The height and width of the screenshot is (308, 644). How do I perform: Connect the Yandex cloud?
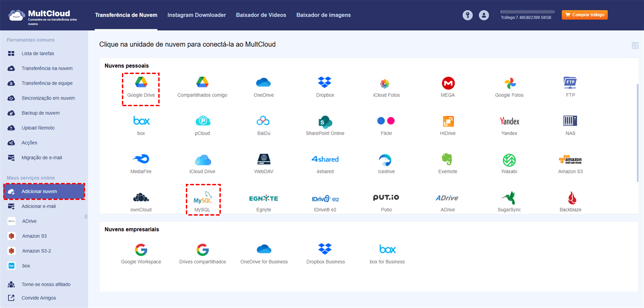coord(509,121)
